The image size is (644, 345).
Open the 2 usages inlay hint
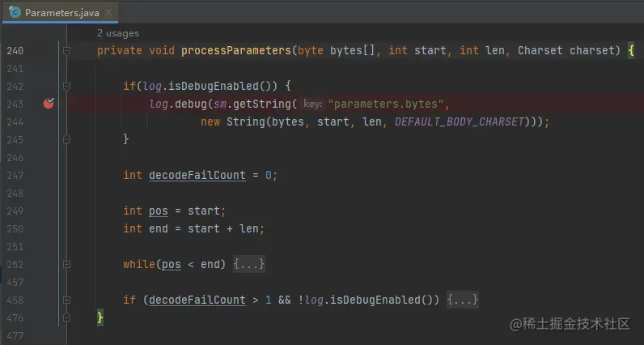[118, 33]
